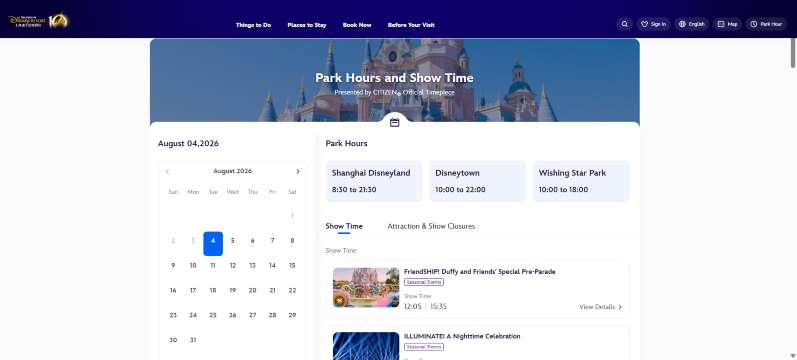
Task: Open the search icon in header
Action: [x=625, y=24]
